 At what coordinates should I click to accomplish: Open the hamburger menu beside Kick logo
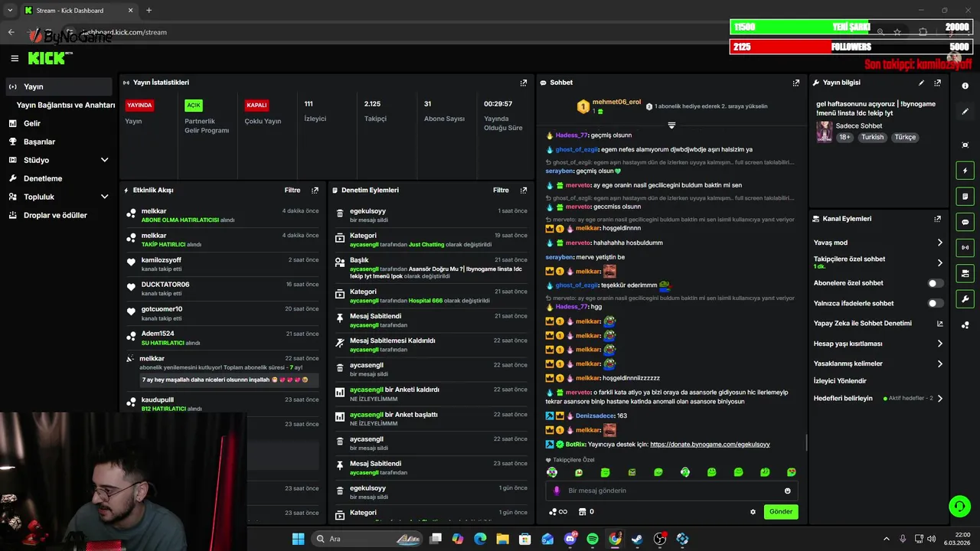click(x=15, y=58)
